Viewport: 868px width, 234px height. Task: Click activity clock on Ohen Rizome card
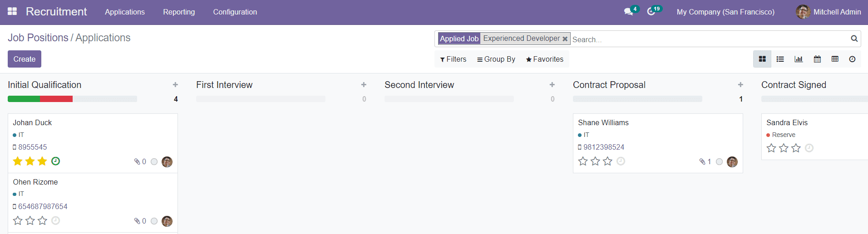pyautogui.click(x=55, y=220)
